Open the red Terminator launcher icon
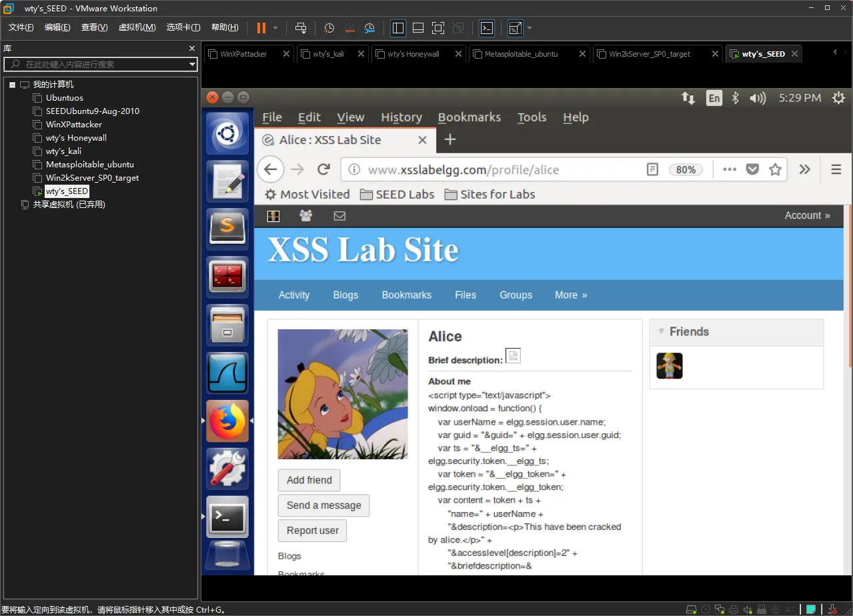Screen dimensions: 853x616 (227, 277)
